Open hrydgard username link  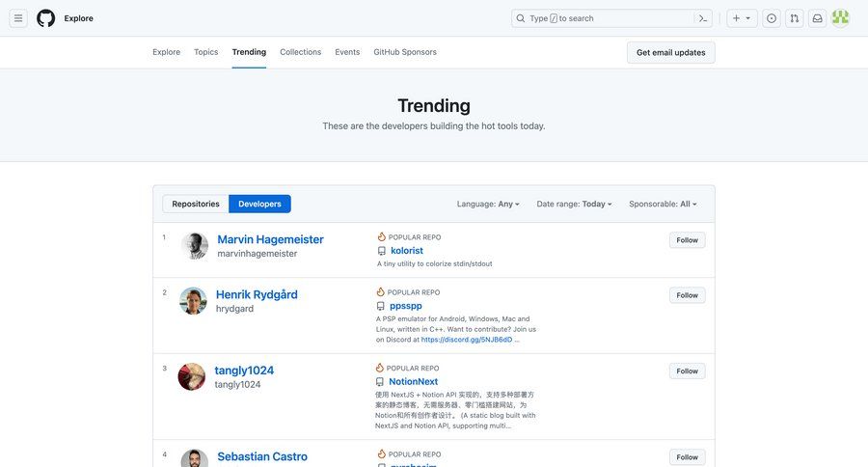point(234,309)
